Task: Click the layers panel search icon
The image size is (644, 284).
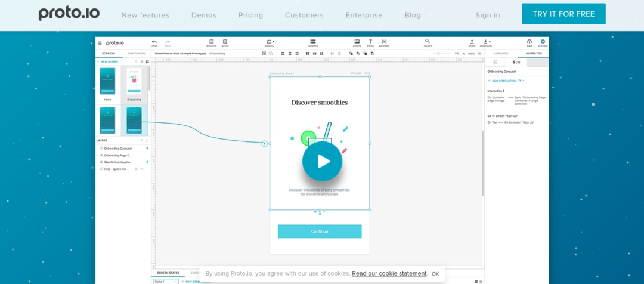Action: click(x=142, y=141)
